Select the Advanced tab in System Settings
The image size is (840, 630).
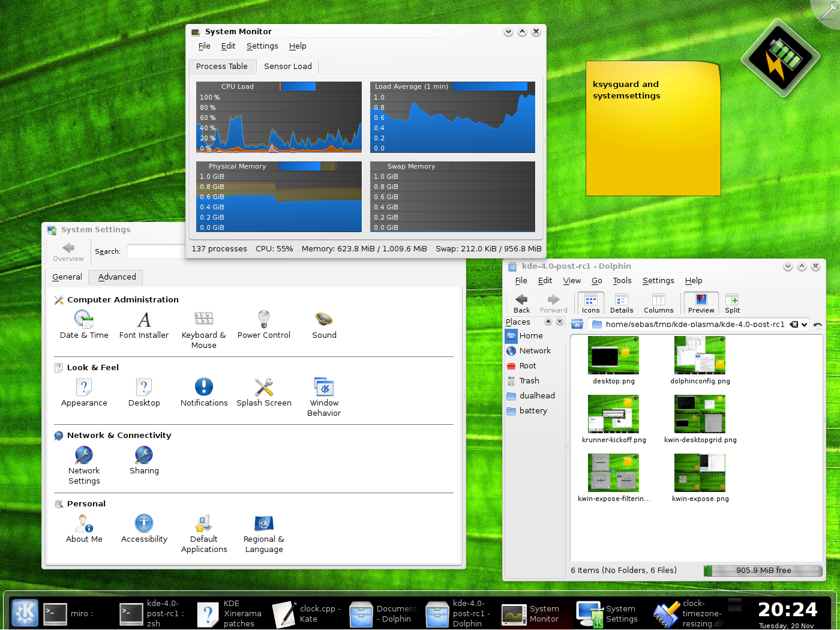tap(117, 277)
